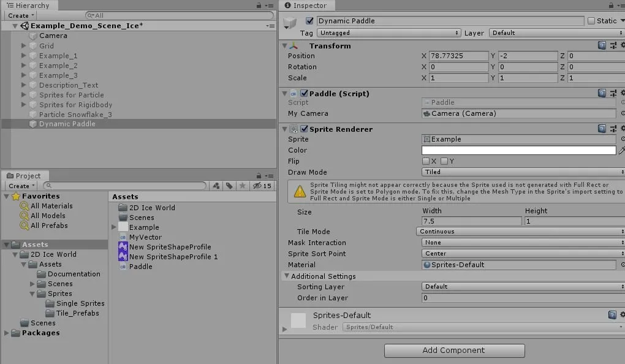Lock the Inspector panel
The width and height of the screenshot is (625, 364).
[611, 5]
